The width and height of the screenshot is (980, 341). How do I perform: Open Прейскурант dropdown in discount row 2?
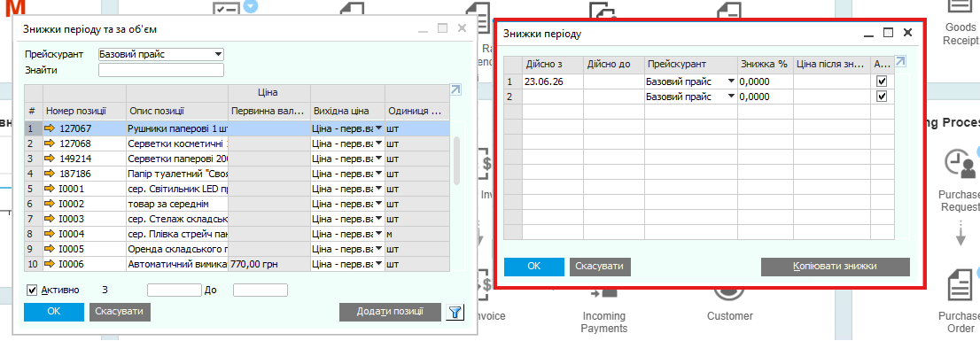pyautogui.click(x=731, y=97)
